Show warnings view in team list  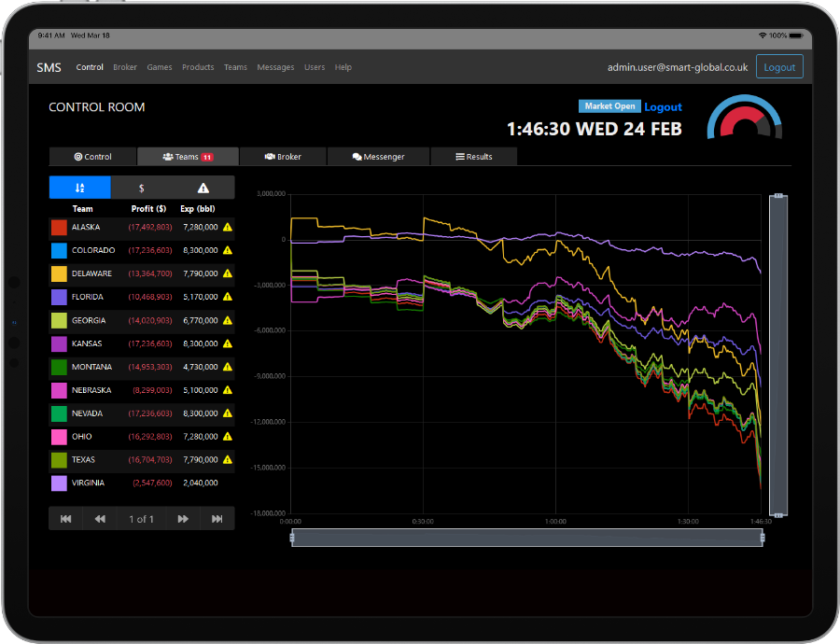(203, 188)
